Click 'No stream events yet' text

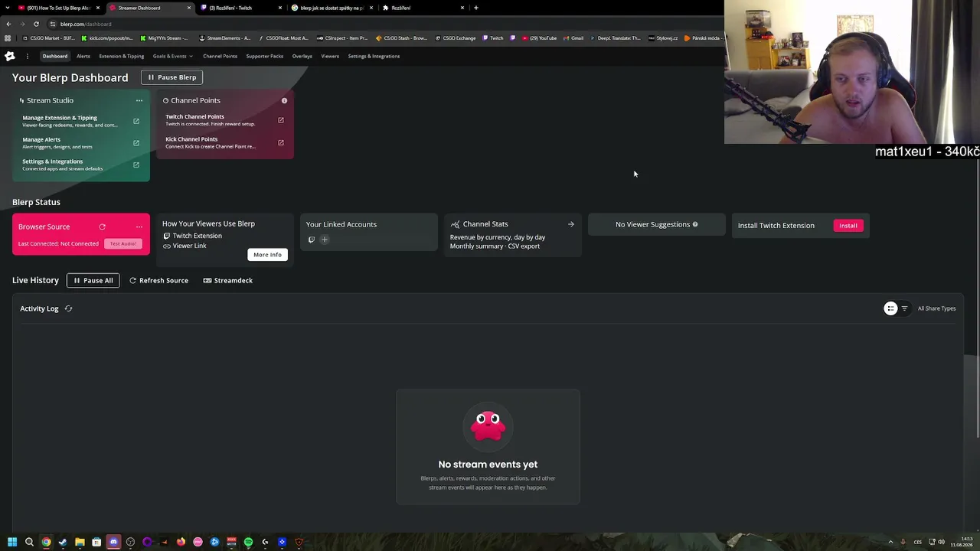click(x=488, y=465)
